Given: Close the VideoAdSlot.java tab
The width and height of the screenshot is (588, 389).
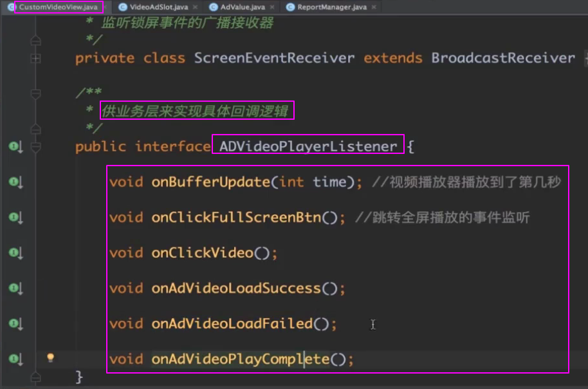Looking at the screenshot, I should pos(195,7).
